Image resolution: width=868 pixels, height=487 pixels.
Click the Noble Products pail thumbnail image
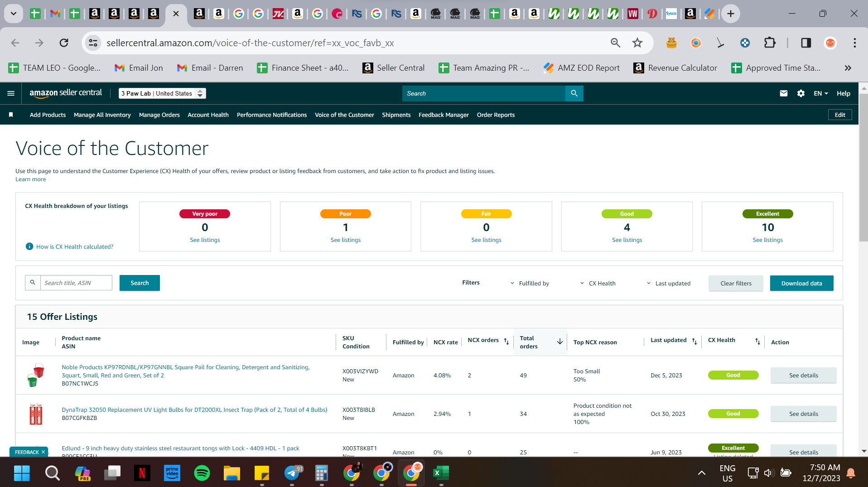pyautogui.click(x=36, y=375)
